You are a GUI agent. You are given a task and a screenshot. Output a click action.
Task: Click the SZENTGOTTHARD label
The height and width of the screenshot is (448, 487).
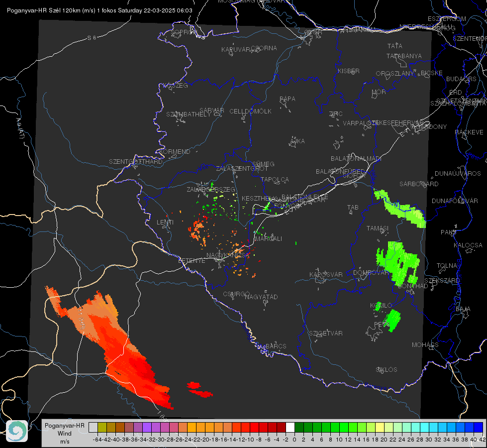[x=136, y=162]
